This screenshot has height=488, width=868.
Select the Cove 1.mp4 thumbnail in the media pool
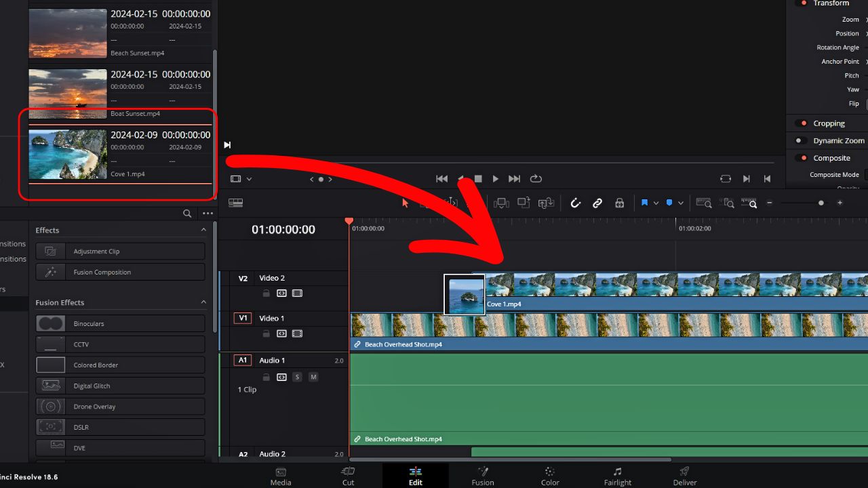(x=67, y=155)
